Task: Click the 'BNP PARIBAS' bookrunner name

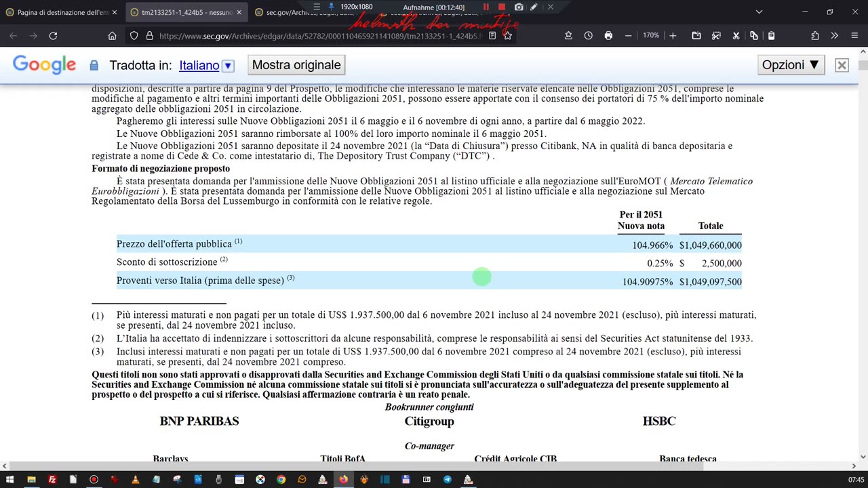Action: (x=199, y=421)
